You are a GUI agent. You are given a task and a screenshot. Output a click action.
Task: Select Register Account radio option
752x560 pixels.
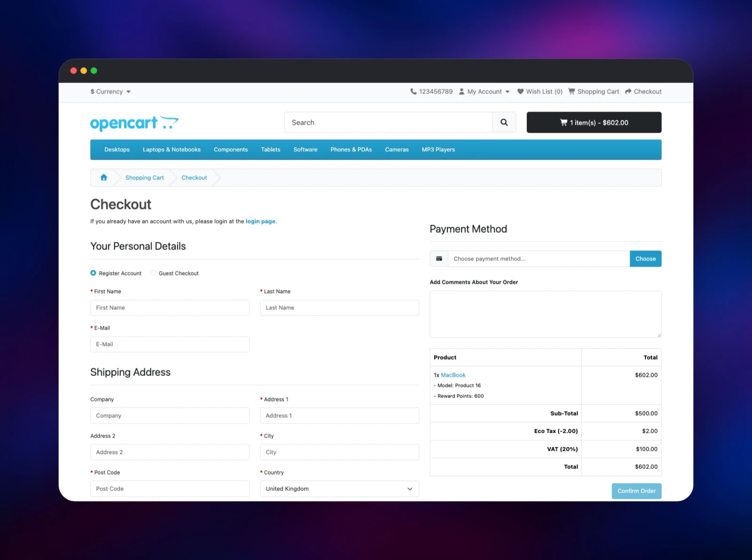(x=93, y=273)
